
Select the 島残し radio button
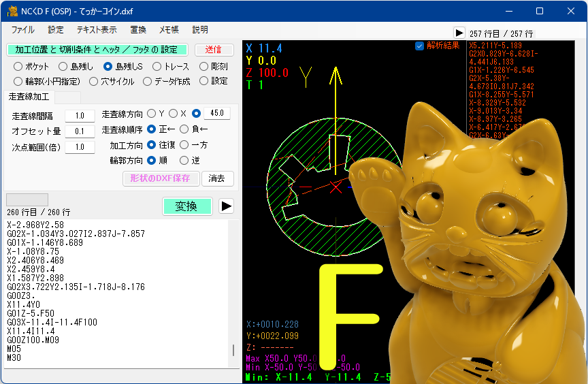click(x=63, y=66)
